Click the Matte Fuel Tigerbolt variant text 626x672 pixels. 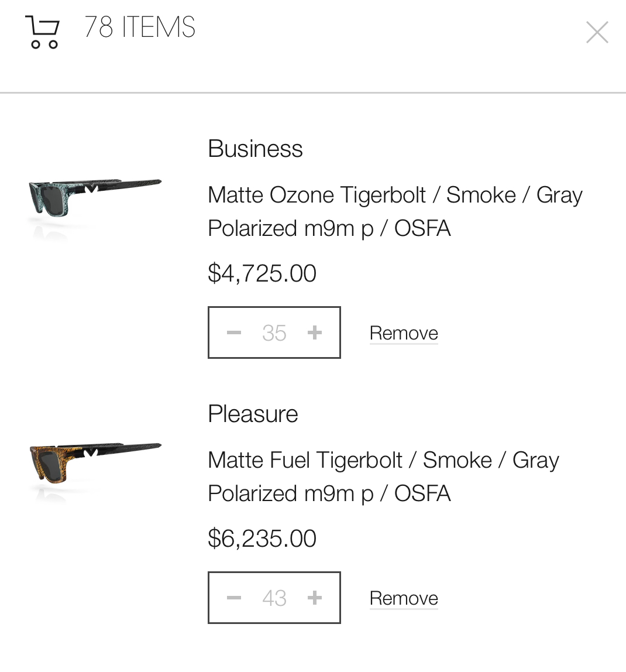305,460
